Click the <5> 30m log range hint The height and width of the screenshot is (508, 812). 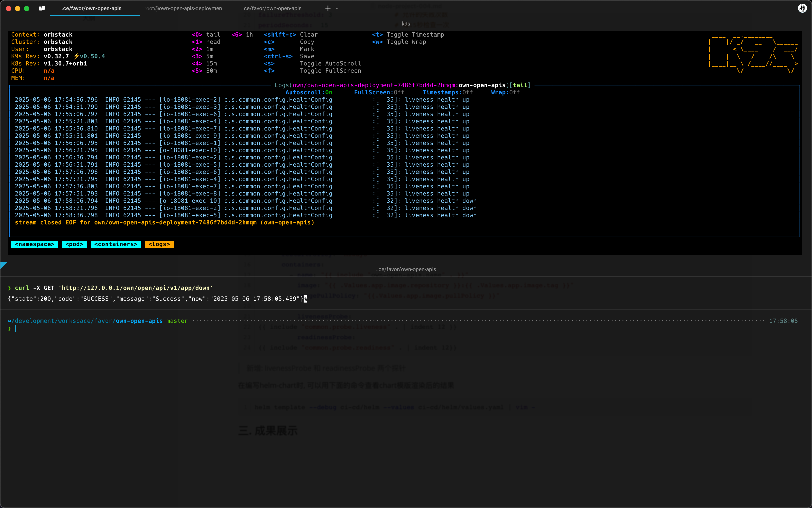point(204,70)
